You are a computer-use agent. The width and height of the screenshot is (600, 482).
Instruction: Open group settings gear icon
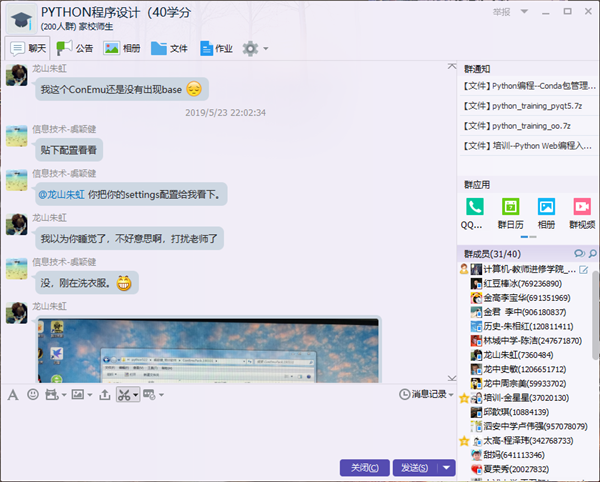coord(250,49)
